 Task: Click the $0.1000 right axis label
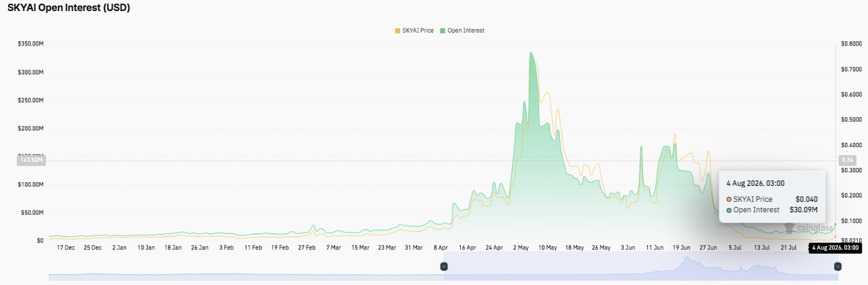850,221
